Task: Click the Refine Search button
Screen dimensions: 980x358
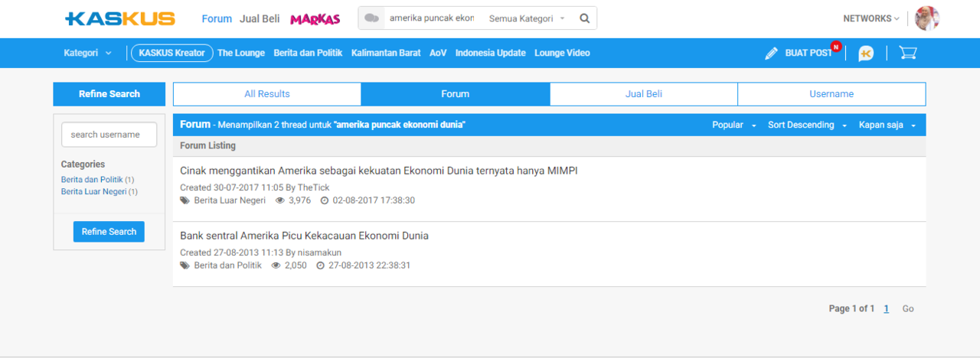Action: pos(109,232)
